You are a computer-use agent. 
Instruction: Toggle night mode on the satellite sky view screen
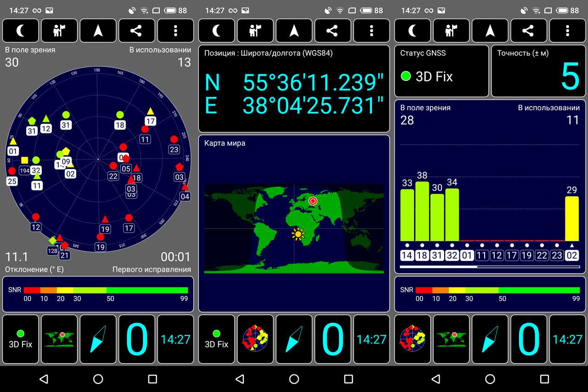point(21,31)
